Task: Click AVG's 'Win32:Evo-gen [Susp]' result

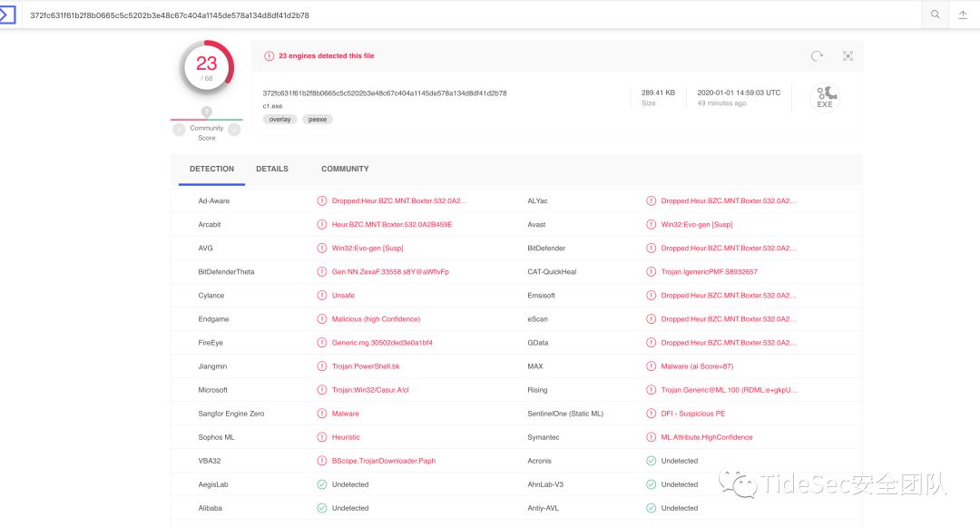Action: click(367, 249)
